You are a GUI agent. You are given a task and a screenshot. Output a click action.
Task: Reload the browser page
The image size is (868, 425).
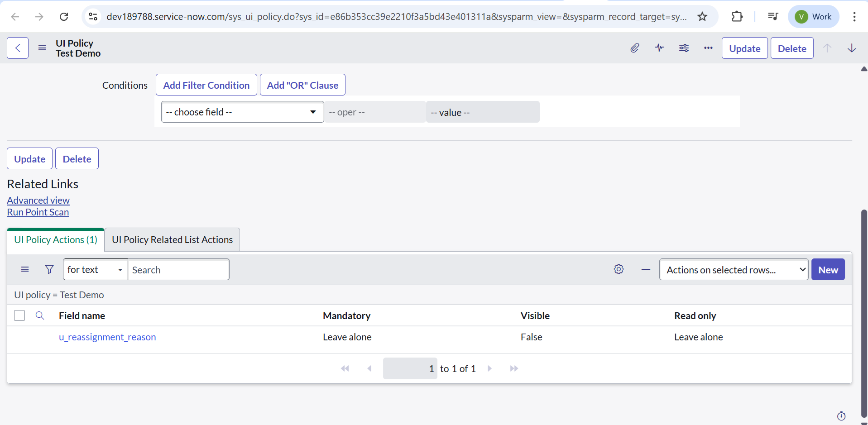tap(64, 17)
